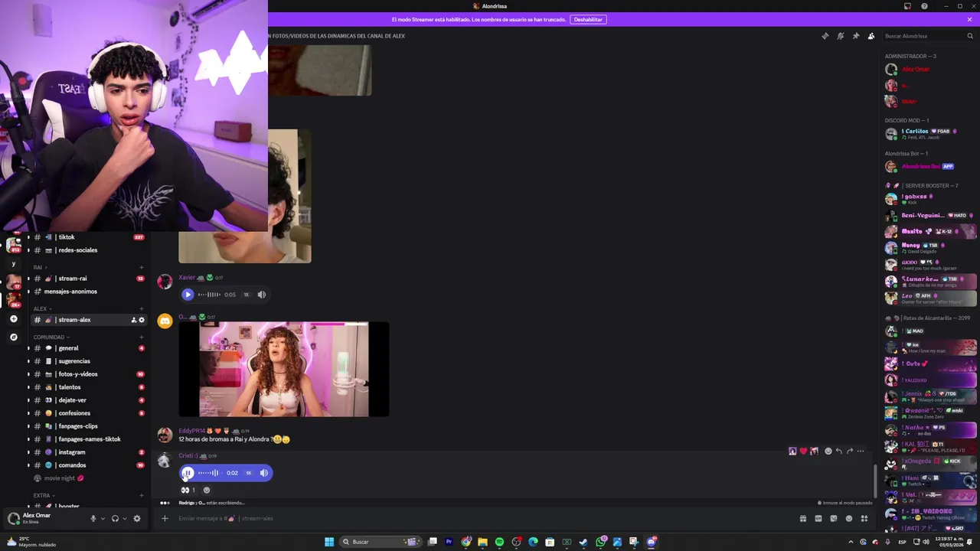The image size is (980, 551).
Task: Open member Alex Omar in member list
Action: (x=928, y=70)
